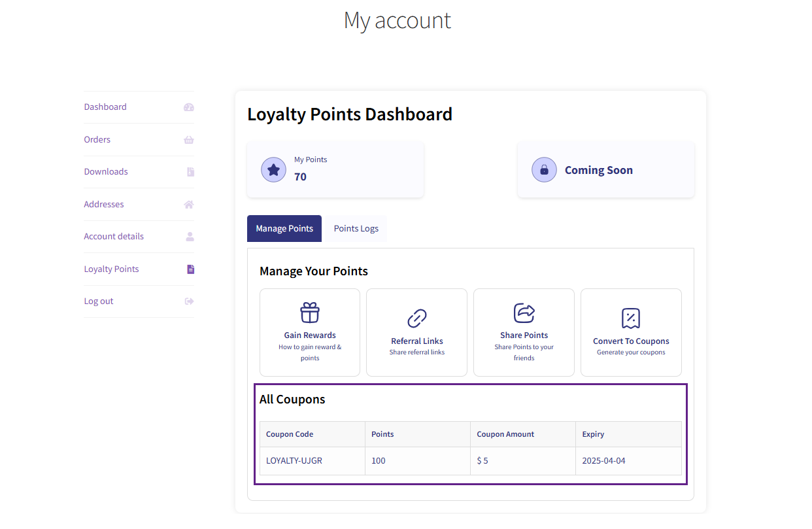The width and height of the screenshot is (812, 529).
Task: Click the My account page title
Action: pos(398,20)
